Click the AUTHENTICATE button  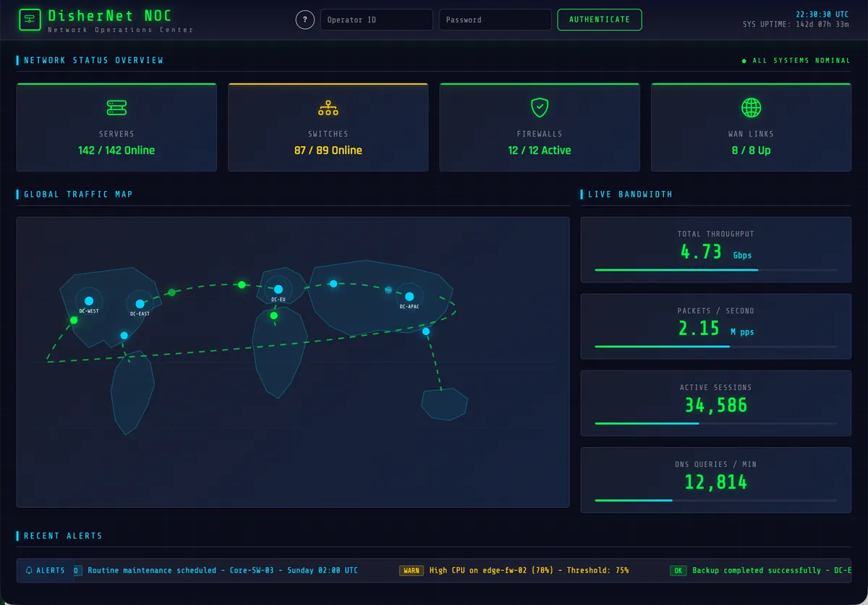pyautogui.click(x=600, y=20)
